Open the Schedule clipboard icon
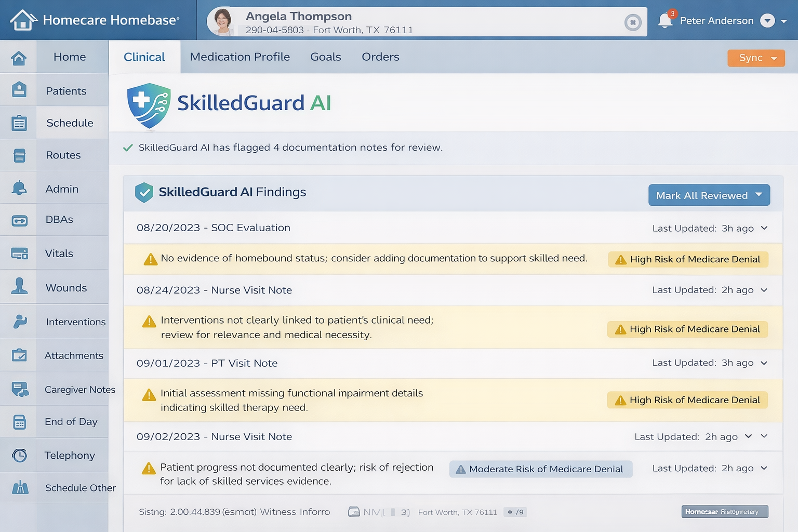Screen dimensions: 798x532 (x=19, y=123)
